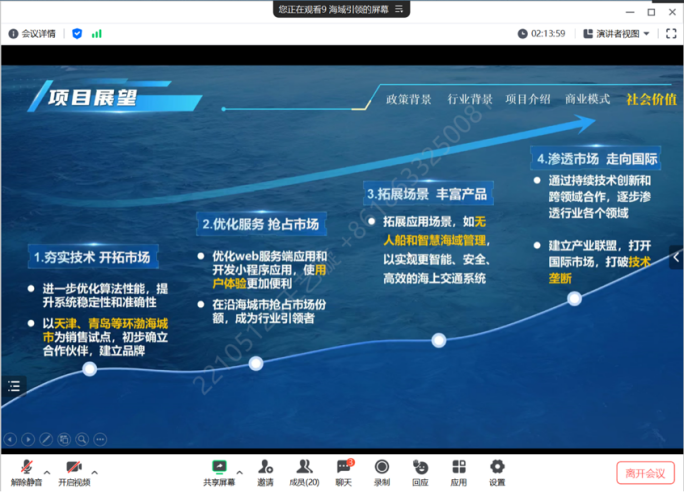685x493 pixels.
Task: Click the green network signal icon
Action: [97, 33]
